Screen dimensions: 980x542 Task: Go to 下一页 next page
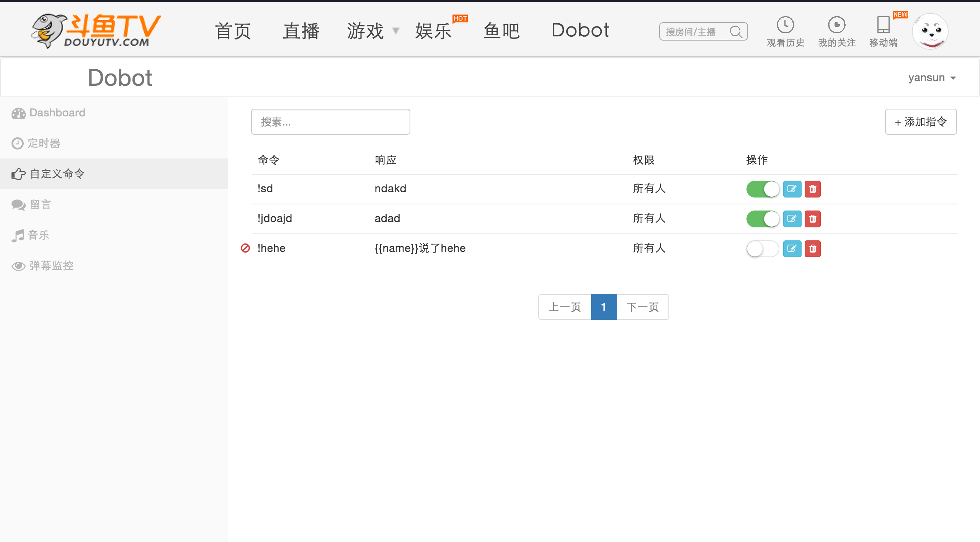(642, 307)
